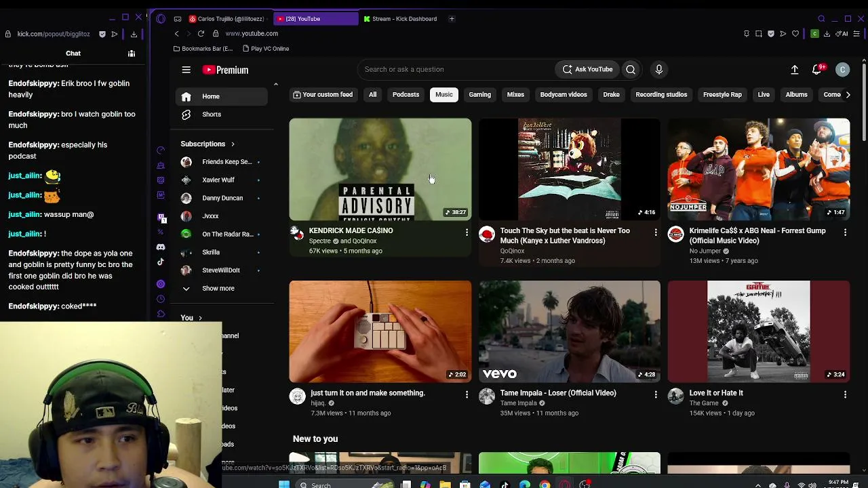Start voice search with the microphone icon

click(658, 69)
